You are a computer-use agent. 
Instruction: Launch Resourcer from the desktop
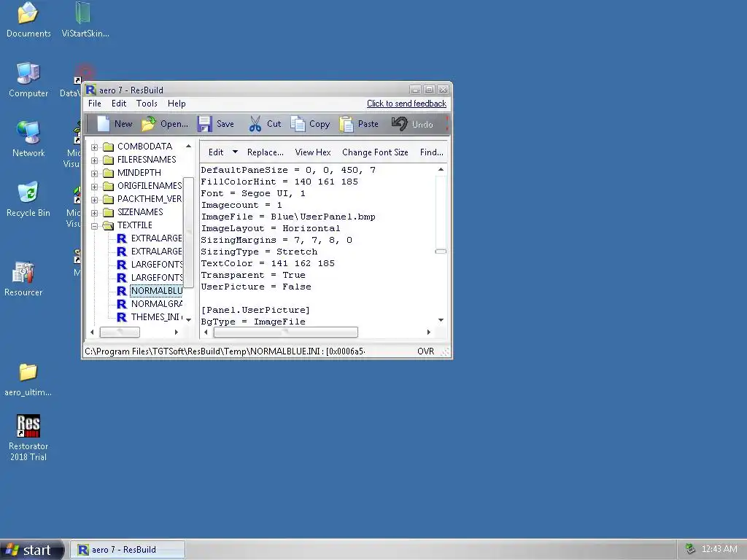pyautogui.click(x=23, y=273)
